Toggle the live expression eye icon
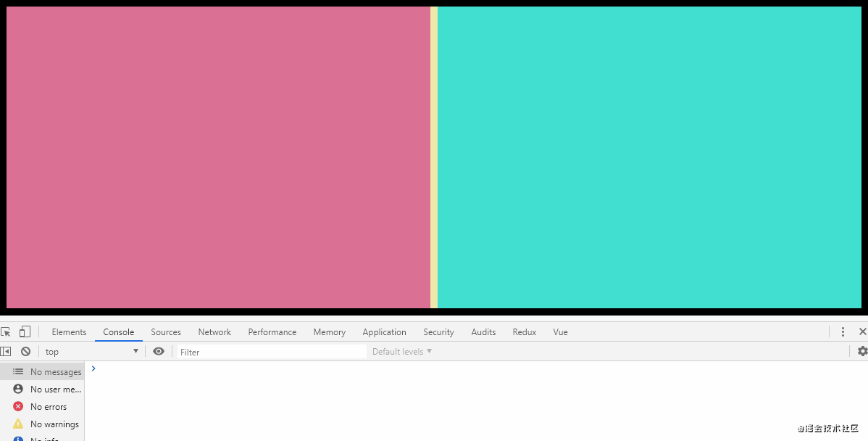868x441 pixels. tap(159, 351)
